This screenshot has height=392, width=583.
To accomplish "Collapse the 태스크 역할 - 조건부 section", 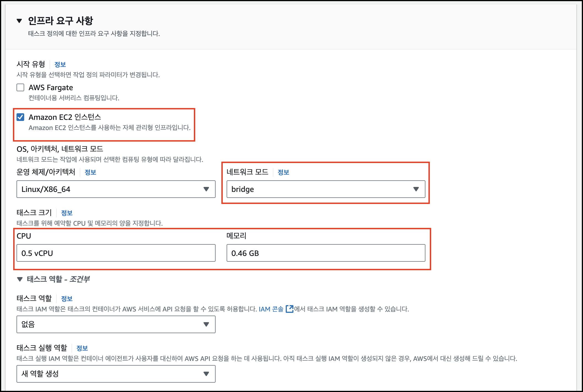I will point(20,279).
